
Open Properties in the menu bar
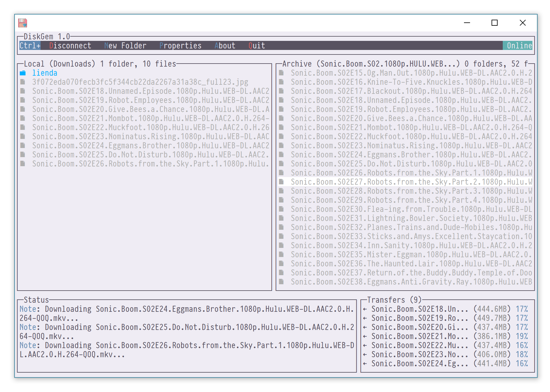point(180,46)
